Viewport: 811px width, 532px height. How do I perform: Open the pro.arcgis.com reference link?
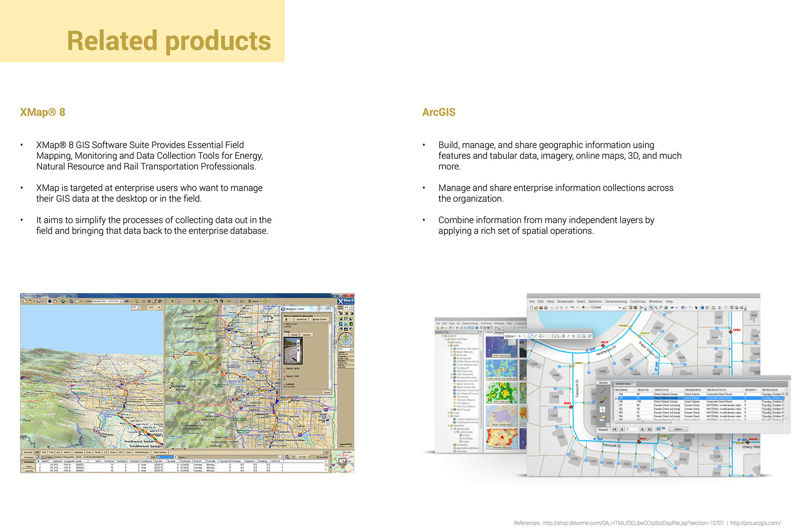tap(756, 523)
